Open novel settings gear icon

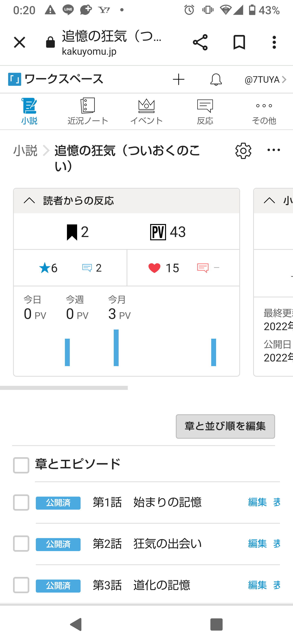point(243,151)
